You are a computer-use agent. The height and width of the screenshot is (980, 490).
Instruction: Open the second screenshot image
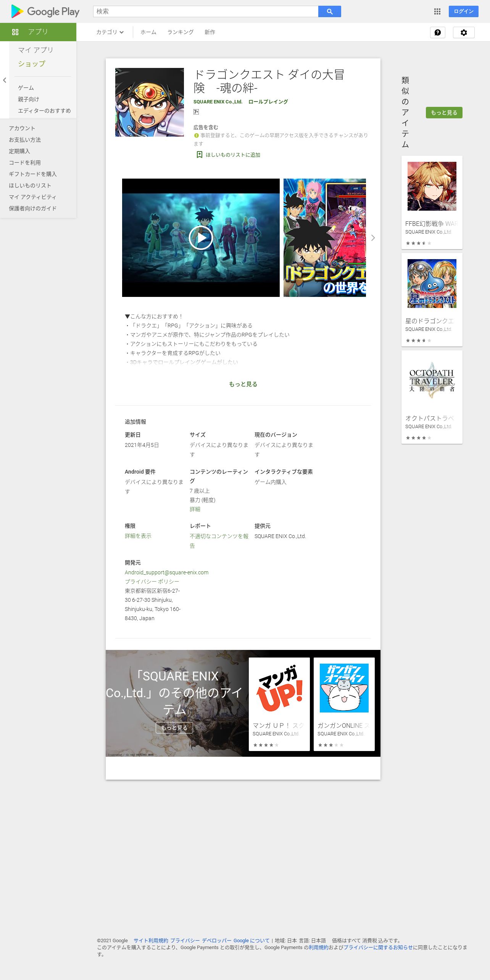[325, 238]
